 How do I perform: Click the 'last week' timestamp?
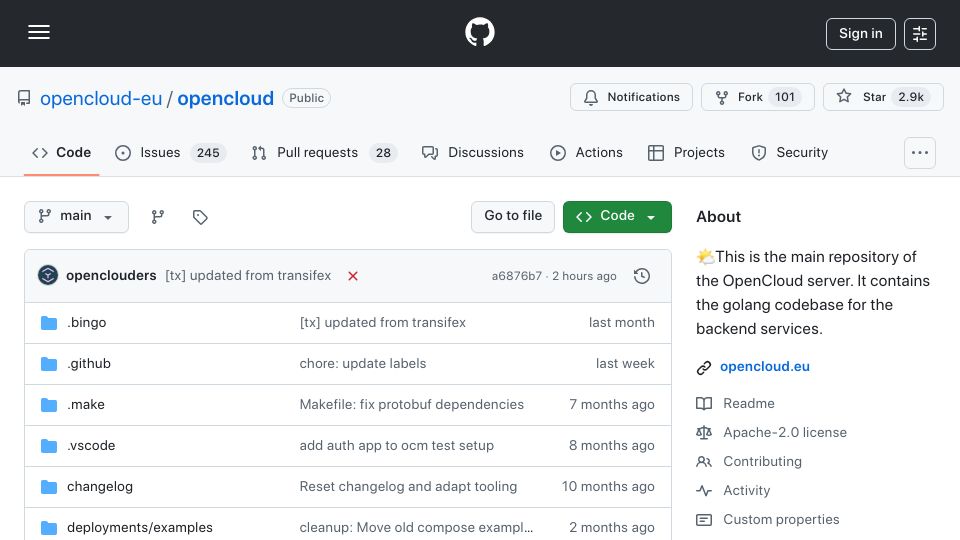point(625,364)
